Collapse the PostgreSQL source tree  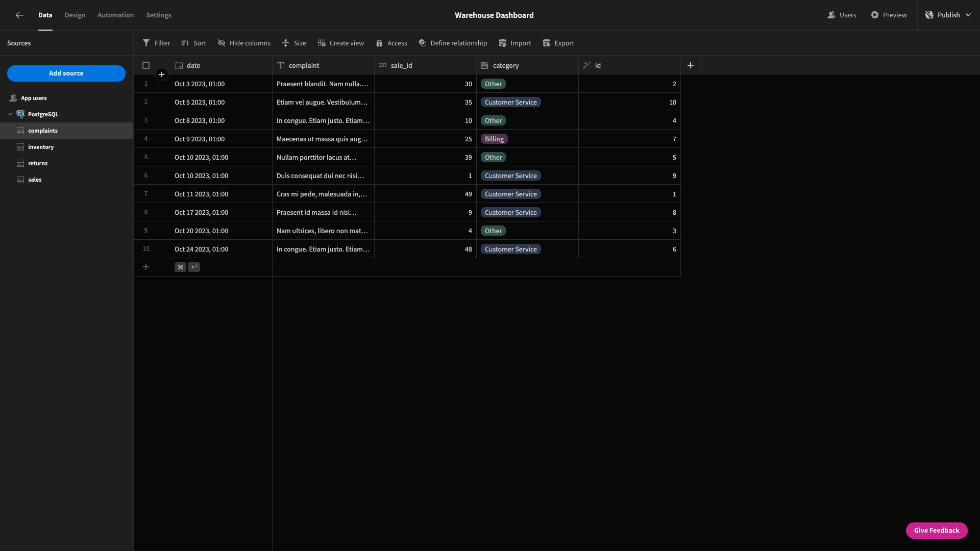point(10,114)
